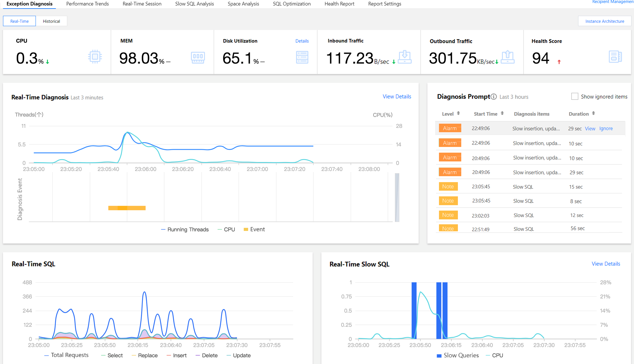The height and width of the screenshot is (364, 634).
Task: Click the orange diagnosis event bar
Action: click(x=127, y=208)
